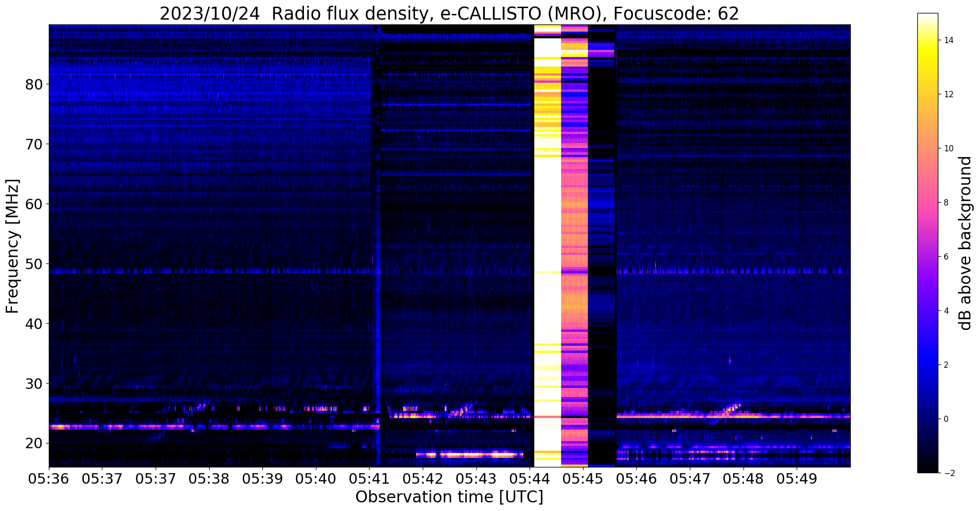980x511 pixels.
Task: Click the 4 dB tick on the colorbar
Action: click(x=946, y=311)
